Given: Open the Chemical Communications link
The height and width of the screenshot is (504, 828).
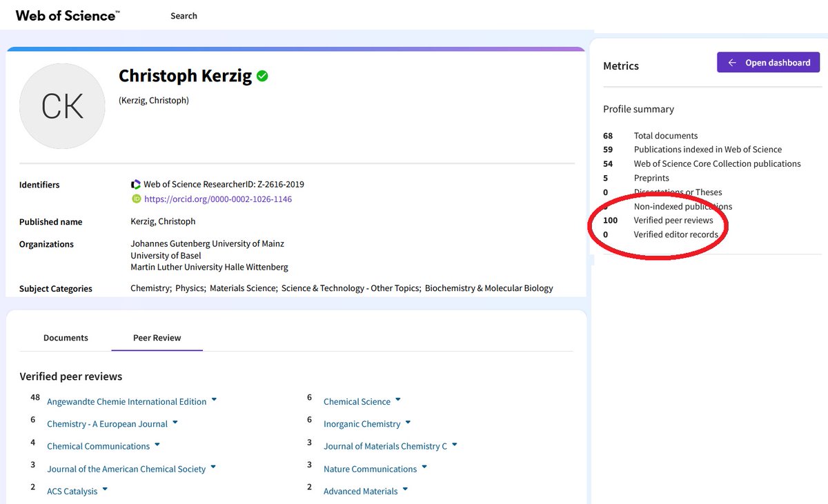Looking at the screenshot, I should (x=99, y=447).
